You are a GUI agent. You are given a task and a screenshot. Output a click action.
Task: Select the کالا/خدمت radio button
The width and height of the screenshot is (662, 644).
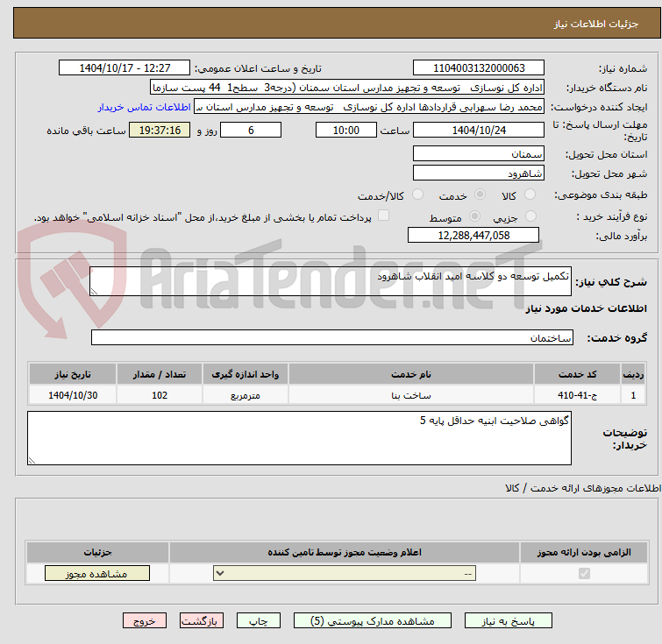click(417, 195)
